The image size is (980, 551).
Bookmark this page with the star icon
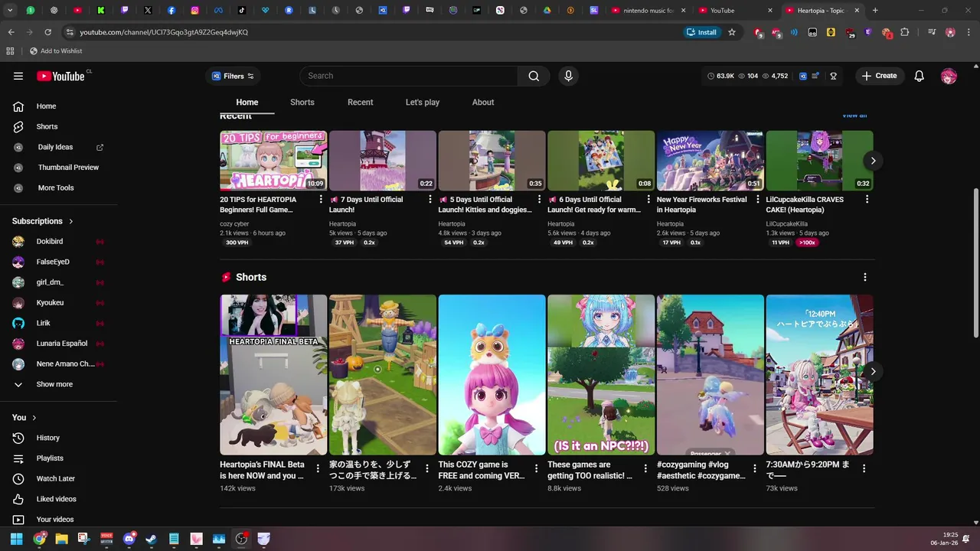pyautogui.click(x=732, y=32)
